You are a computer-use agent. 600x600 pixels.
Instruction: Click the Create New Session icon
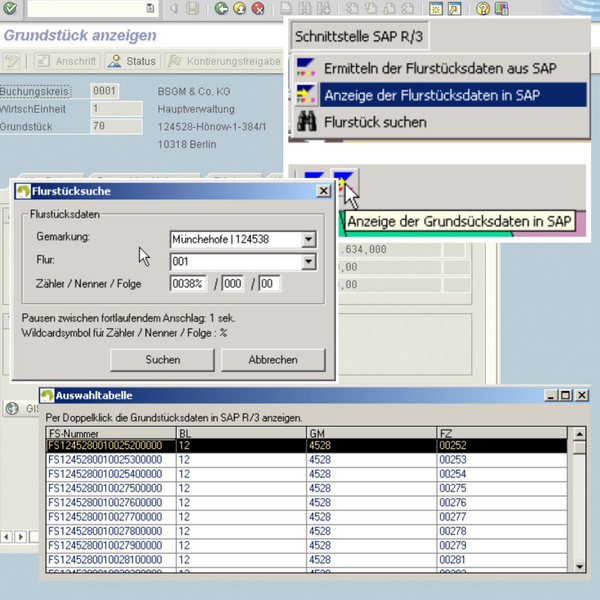tap(436, 8)
